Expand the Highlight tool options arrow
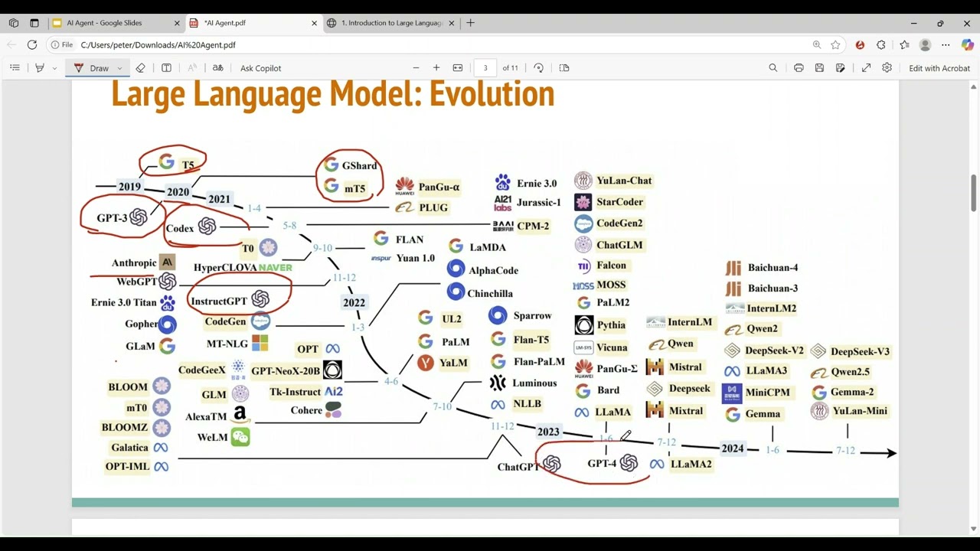980x551 pixels. point(54,68)
